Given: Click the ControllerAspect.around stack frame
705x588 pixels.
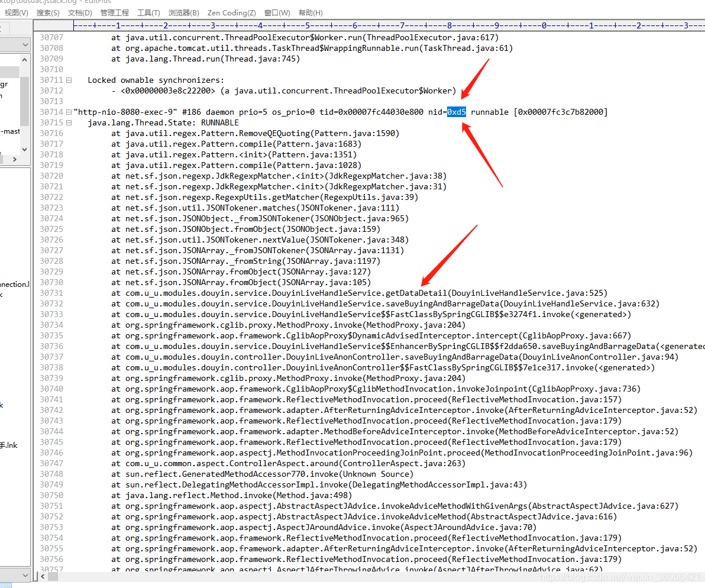Looking at the screenshot, I should coord(288,463).
